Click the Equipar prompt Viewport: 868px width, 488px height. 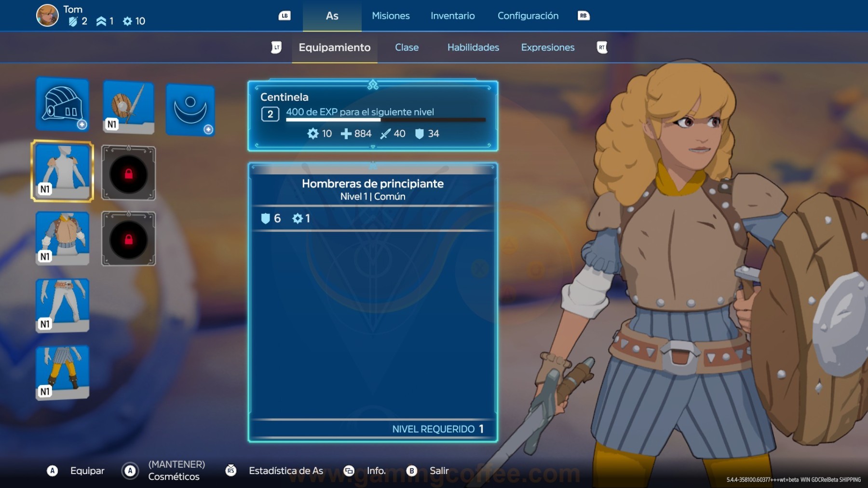click(87, 471)
